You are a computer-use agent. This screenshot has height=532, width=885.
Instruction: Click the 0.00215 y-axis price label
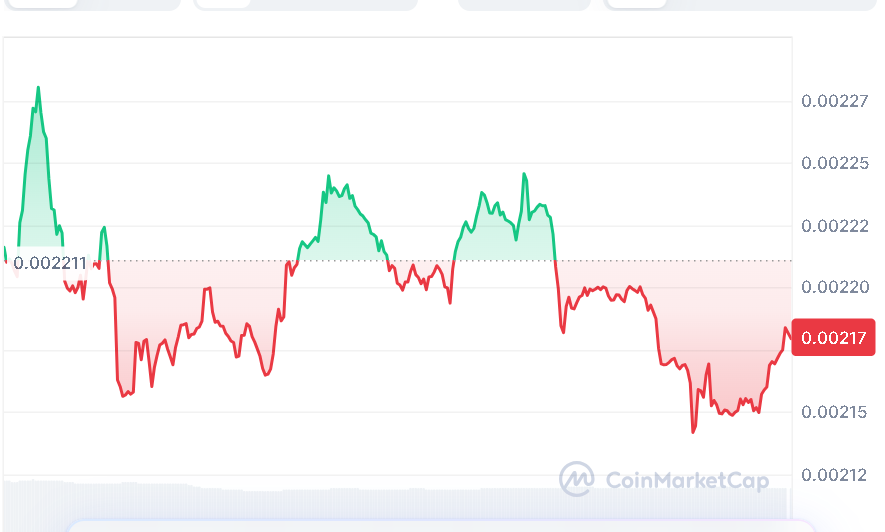(x=833, y=412)
